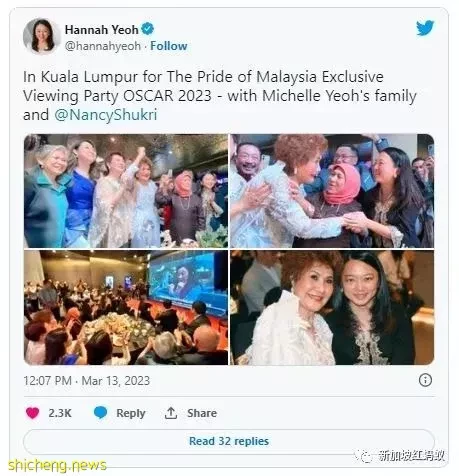Screen dimensions: 459x476
Task: Click the reply speech bubble icon
Action: pyautogui.click(x=100, y=413)
